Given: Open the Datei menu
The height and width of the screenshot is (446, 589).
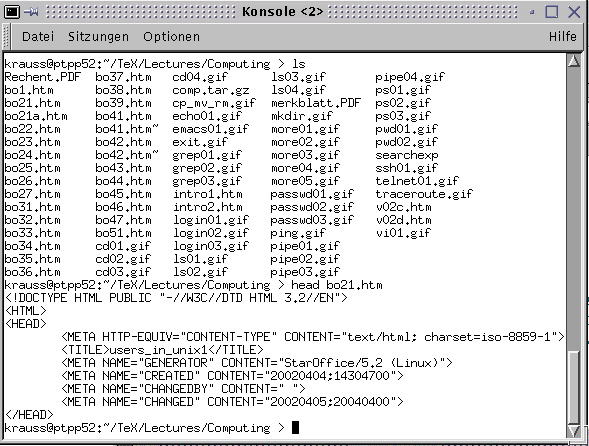Looking at the screenshot, I should point(38,37).
